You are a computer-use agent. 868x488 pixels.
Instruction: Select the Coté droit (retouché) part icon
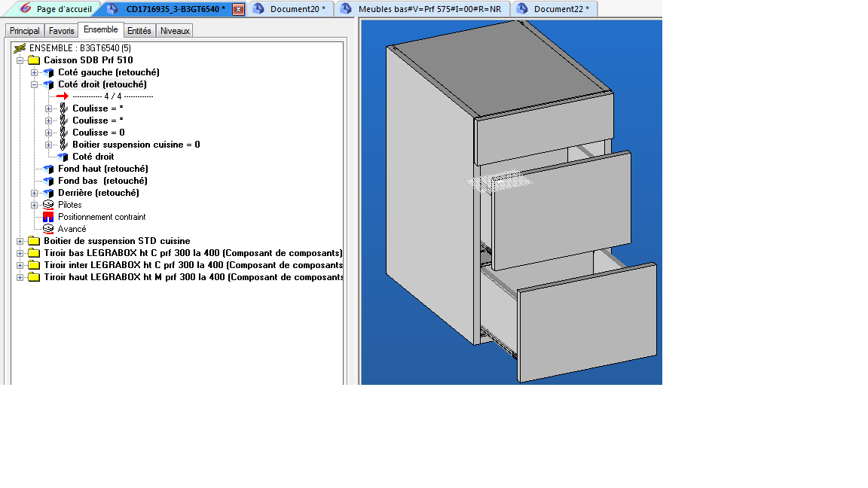point(49,84)
